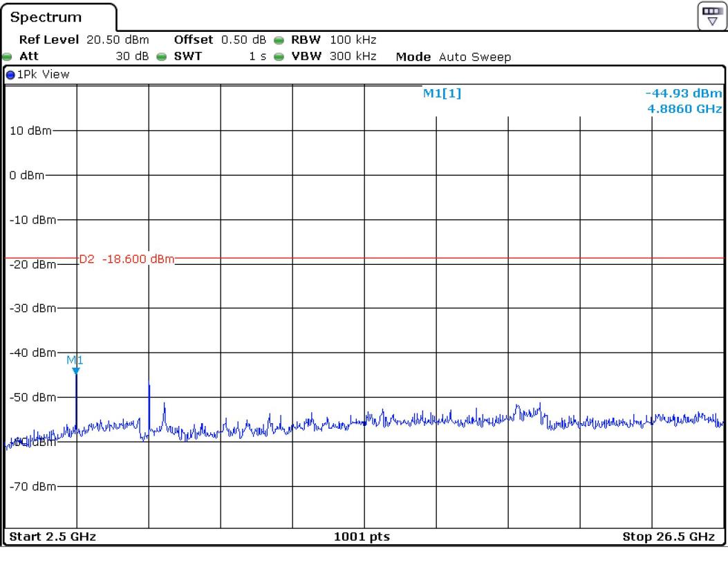Image resolution: width=728 pixels, height=567 pixels.
Task: Click the 0 dBm axis label
Action: (x=27, y=176)
